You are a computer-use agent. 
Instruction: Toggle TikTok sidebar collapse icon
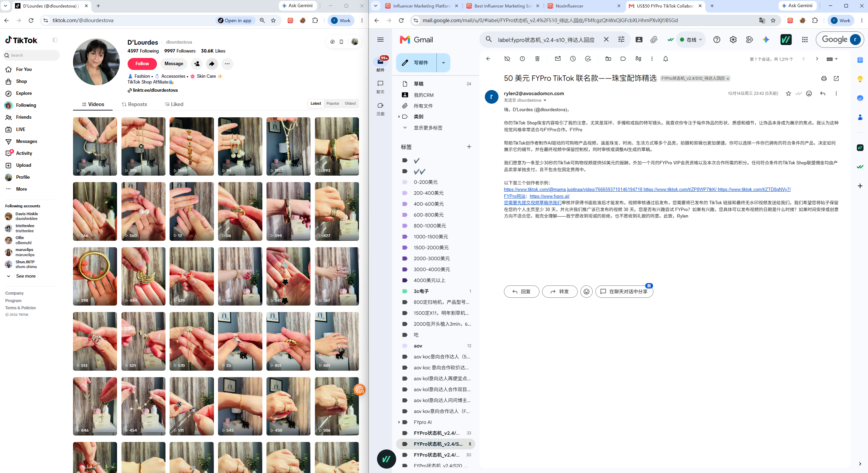pyautogui.click(x=55, y=40)
